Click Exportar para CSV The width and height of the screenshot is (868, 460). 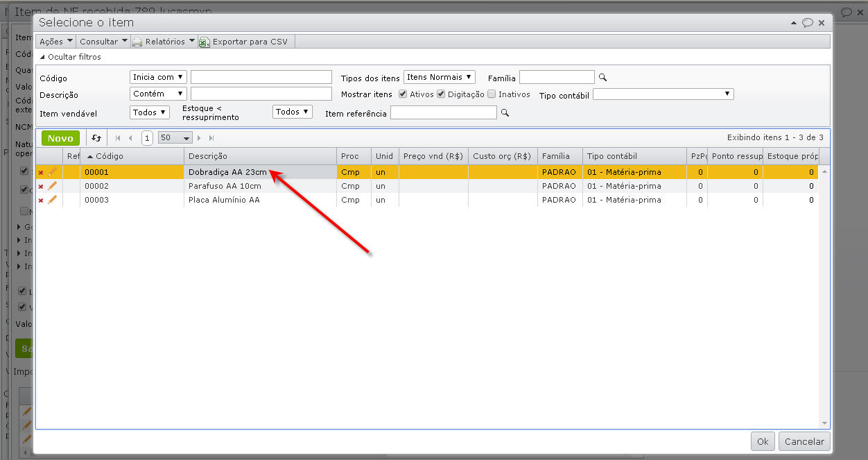point(250,42)
